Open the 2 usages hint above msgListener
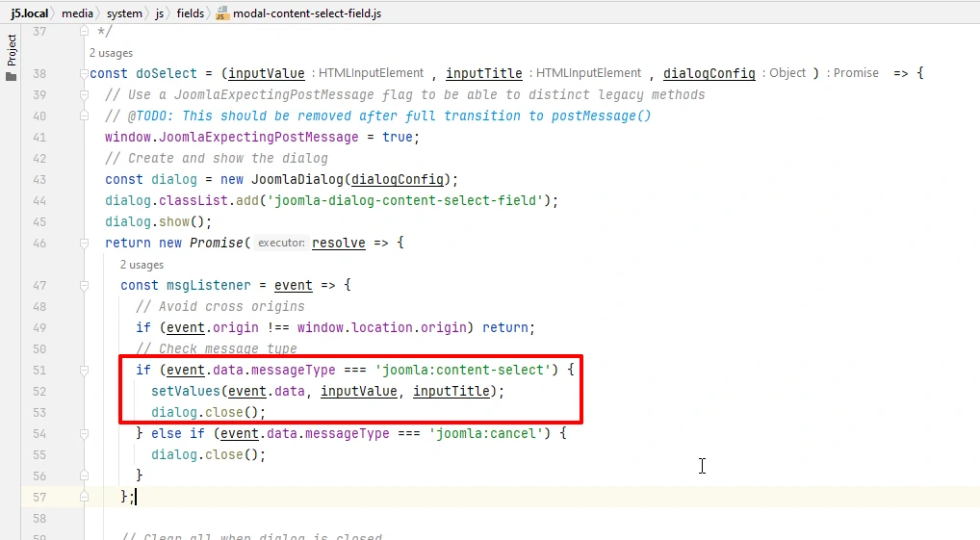The width and height of the screenshot is (980, 540). [142, 265]
